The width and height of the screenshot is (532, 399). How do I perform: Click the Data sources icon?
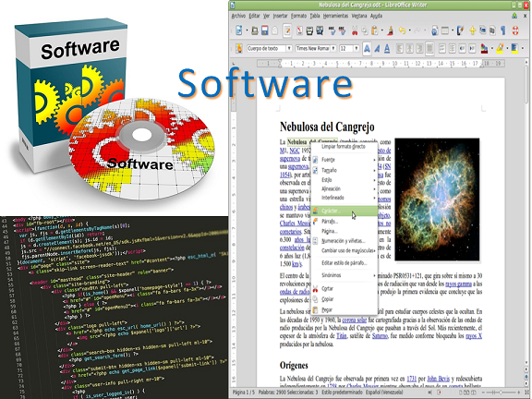(492, 30)
